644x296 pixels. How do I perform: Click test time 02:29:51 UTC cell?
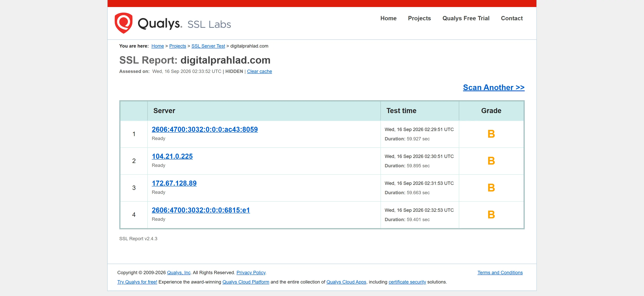coord(419,129)
